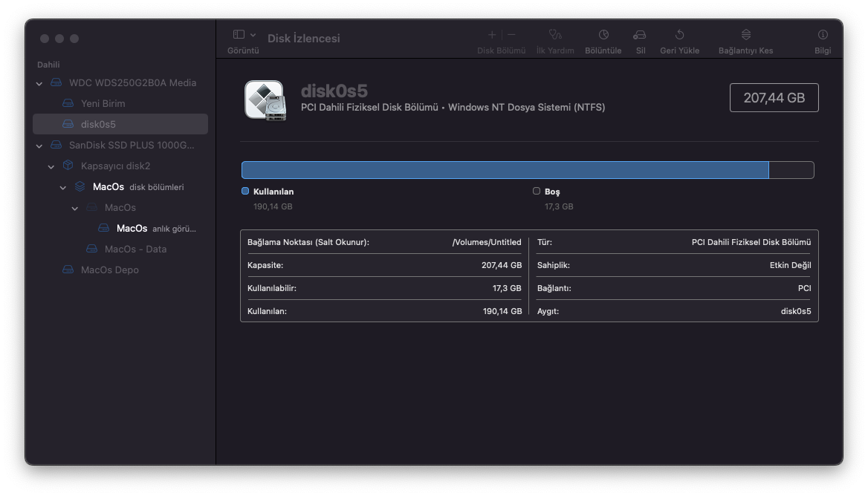Open the Bilgi info icon
868x496 pixels.
(x=822, y=35)
